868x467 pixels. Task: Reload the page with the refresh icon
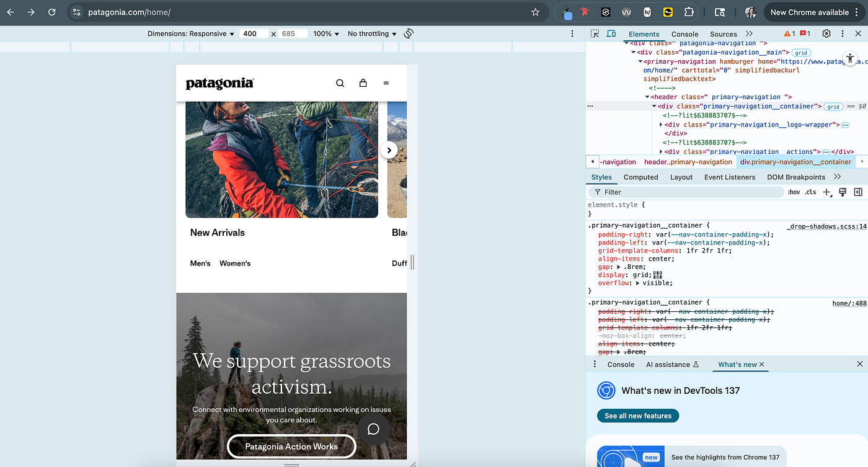point(52,12)
